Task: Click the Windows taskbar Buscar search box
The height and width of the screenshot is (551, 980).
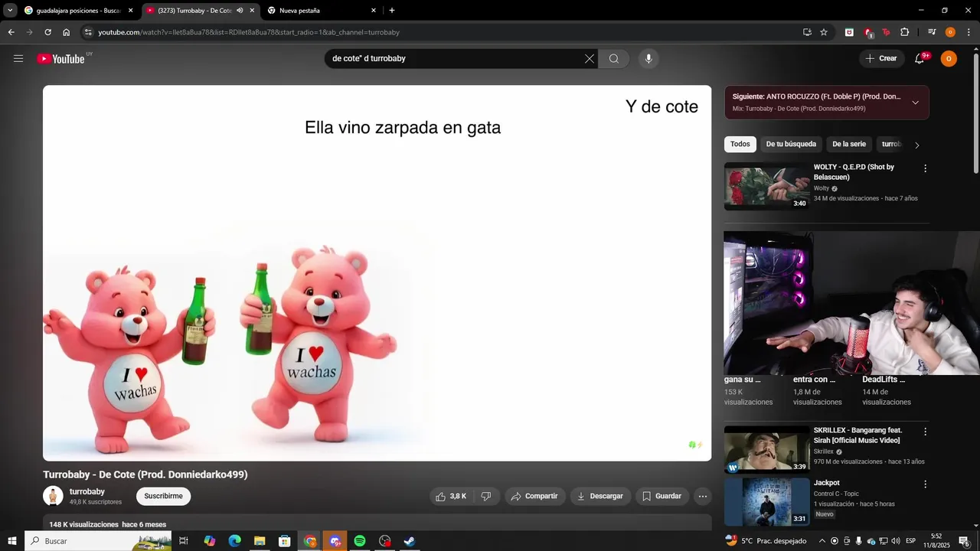Action: click(100, 541)
